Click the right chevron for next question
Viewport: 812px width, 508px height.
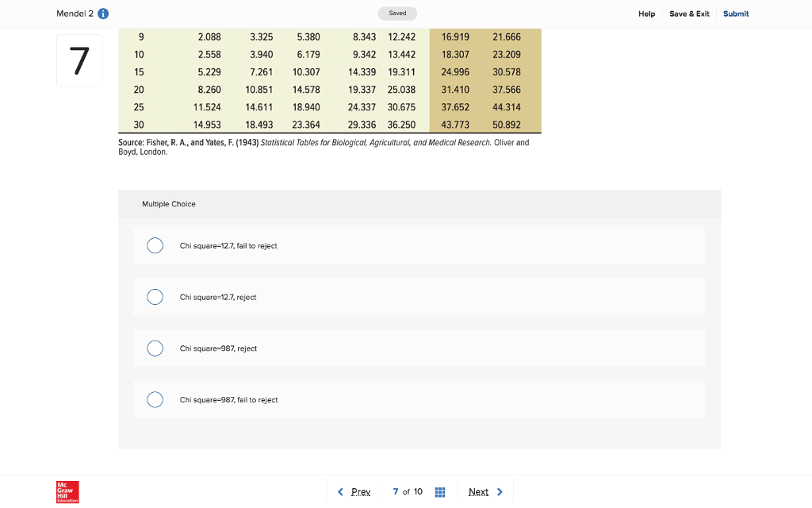pos(500,492)
